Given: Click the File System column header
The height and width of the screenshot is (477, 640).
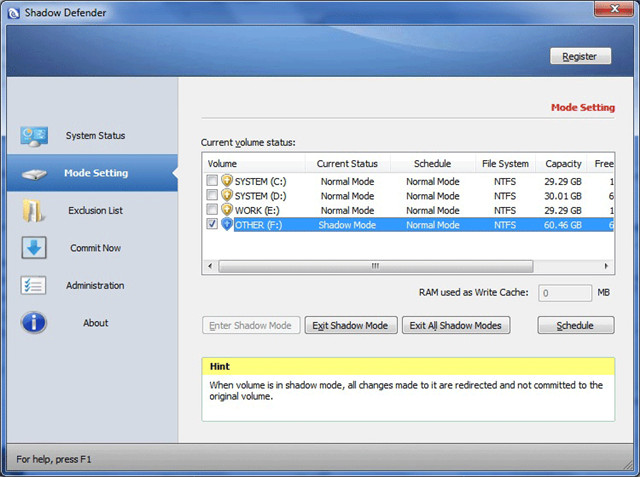Looking at the screenshot, I should click(x=505, y=164).
